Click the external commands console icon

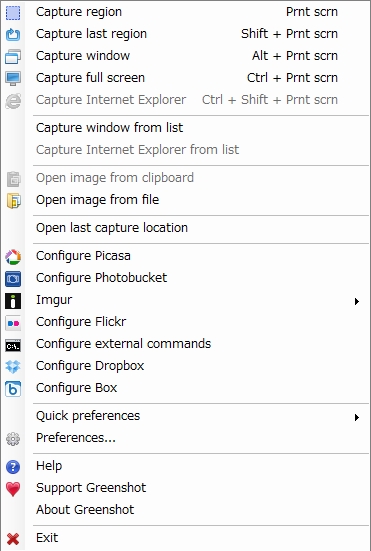point(13,345)
